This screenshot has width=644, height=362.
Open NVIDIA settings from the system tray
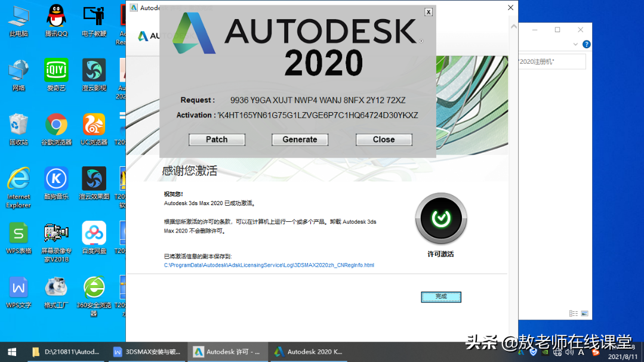tap(545, 352)
